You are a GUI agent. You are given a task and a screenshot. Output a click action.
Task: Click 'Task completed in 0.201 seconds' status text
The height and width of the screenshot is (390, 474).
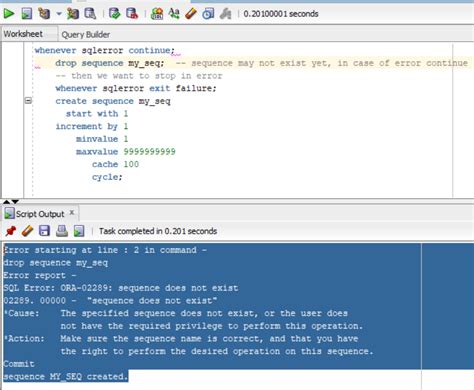click(158, 231)
